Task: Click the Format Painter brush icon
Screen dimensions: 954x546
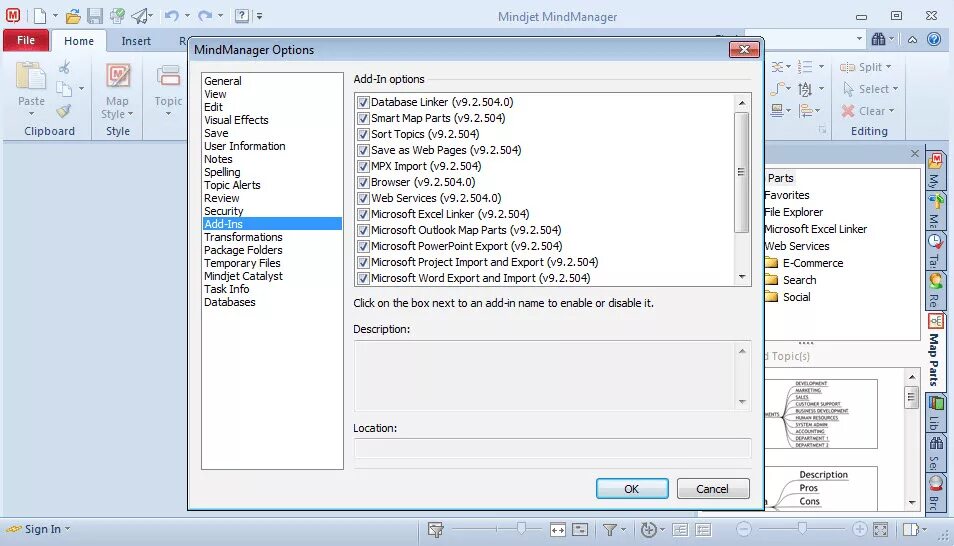Action: [64, 111]
